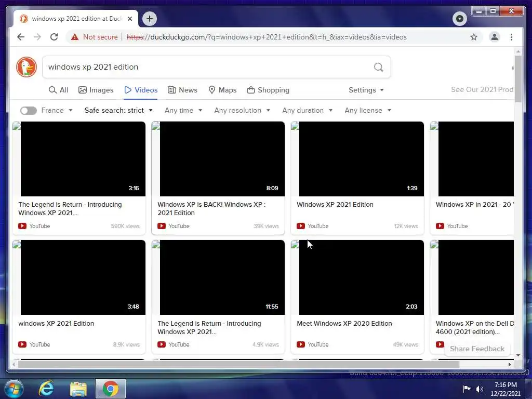This screenshot has height=399, width=532.
Task: Open the Any duration filter
Action: coord(308,110)
